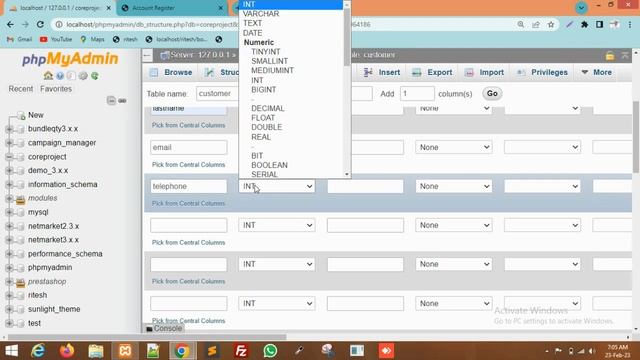Open the Console panel
Screen dimensions: 640x360
coord(164,328)
